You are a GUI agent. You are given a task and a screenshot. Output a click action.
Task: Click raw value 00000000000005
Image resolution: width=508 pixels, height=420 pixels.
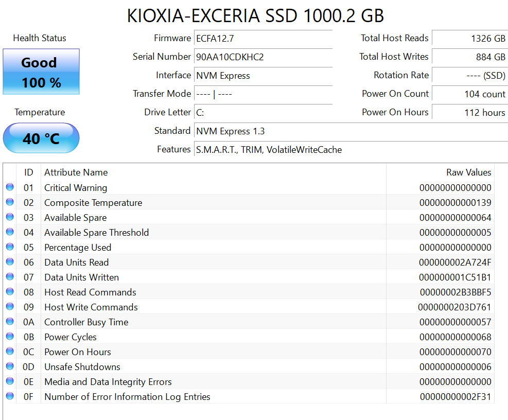455,232
